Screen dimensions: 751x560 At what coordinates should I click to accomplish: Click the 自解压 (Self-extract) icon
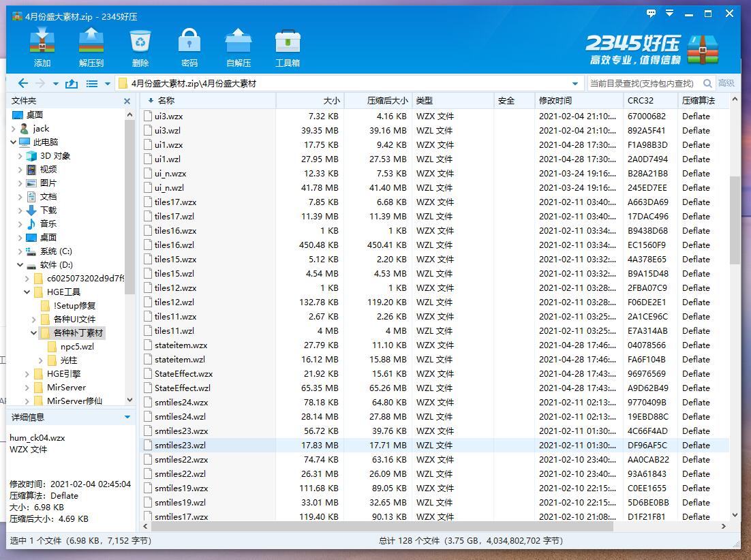239,40
